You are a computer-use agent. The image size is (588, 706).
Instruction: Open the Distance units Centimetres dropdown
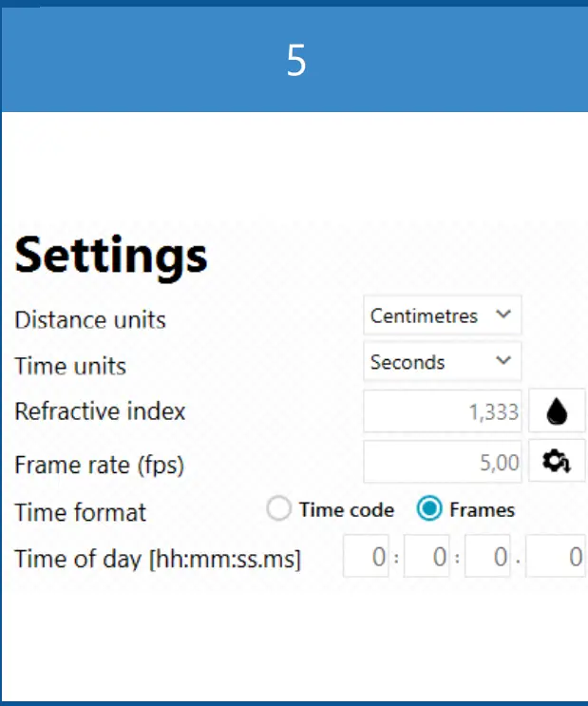coord(443,315)
